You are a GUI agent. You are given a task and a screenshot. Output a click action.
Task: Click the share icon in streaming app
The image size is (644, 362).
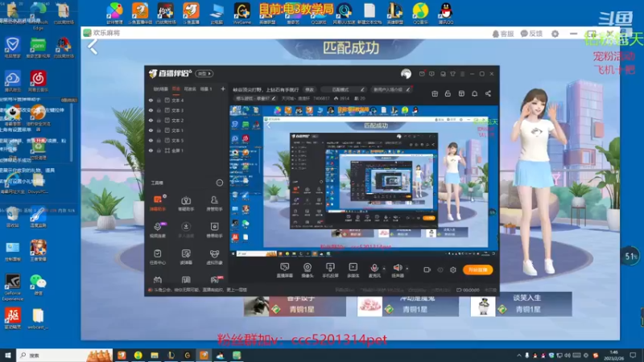(488, 93)
